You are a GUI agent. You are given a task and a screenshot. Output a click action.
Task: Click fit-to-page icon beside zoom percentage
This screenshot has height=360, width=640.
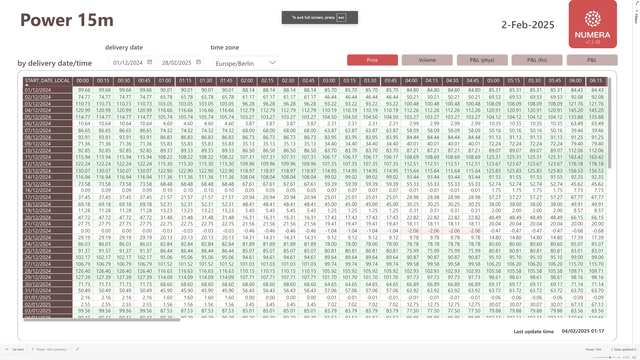coord(634,357)
